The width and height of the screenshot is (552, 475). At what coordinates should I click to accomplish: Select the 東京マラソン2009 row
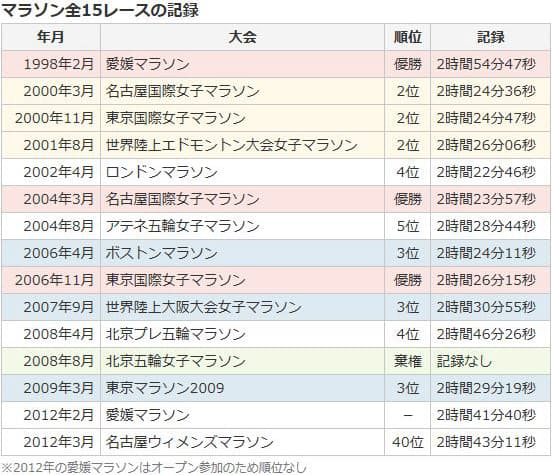coord(276,388)
